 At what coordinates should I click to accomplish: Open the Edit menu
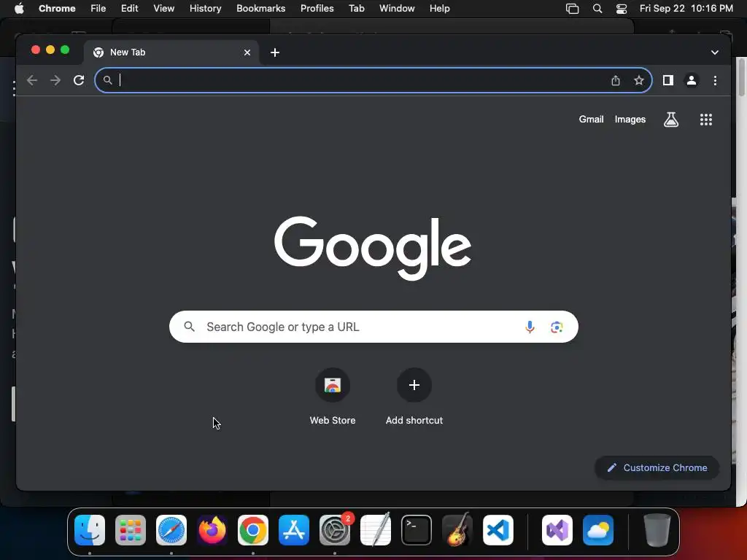(x=129, y=9)
